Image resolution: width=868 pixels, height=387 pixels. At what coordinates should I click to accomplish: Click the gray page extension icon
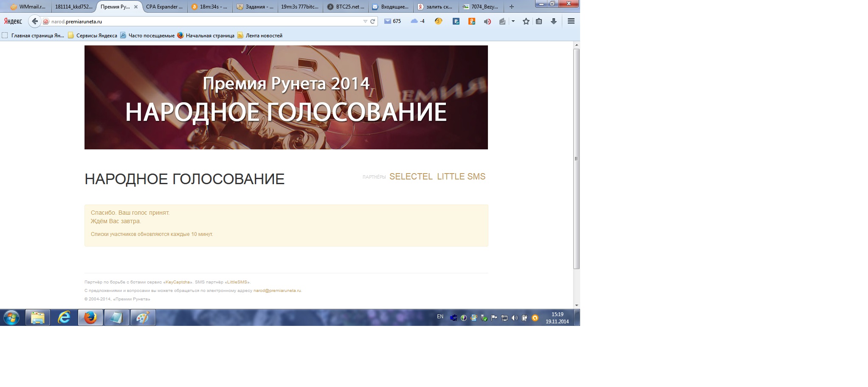pyautogui.click(x=502, y=21)
